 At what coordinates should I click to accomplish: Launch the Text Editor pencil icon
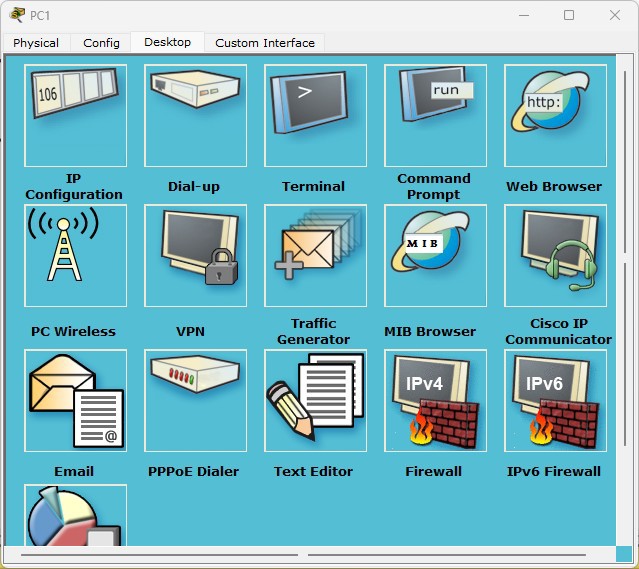[x=315, y=400]
